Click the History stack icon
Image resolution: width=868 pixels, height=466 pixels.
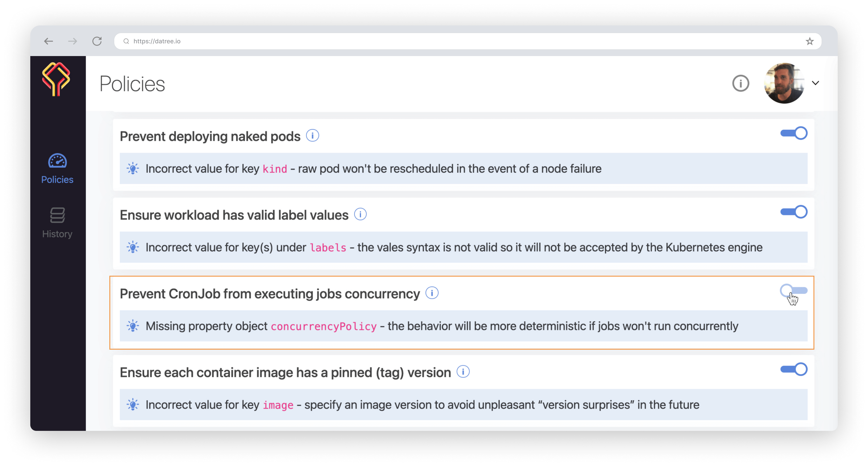(x=57, y=215)
